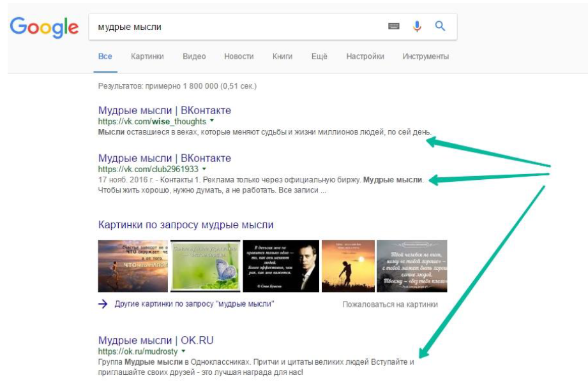
Task: Open 'Картинки по запросу мудрые мысли' heading
Action: click(x=186, y=224)
